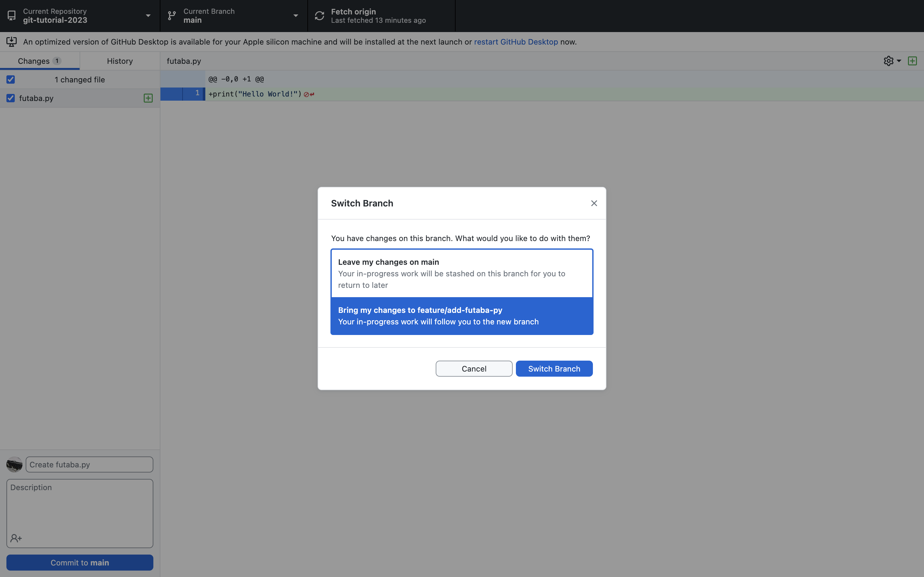Click the diff settings gear icon
Image resolution: width=924 pixels, height=577 pixels.
888,61
